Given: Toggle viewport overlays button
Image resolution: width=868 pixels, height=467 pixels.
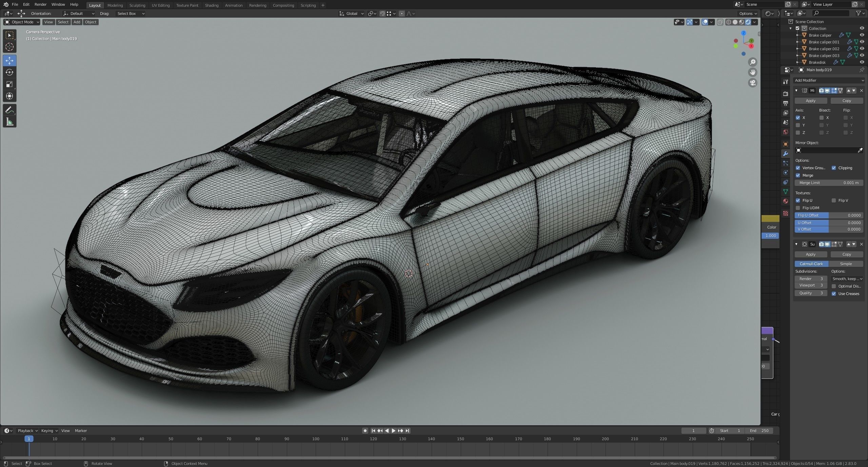Looking at the screenshot, I should tap(705, 22).
